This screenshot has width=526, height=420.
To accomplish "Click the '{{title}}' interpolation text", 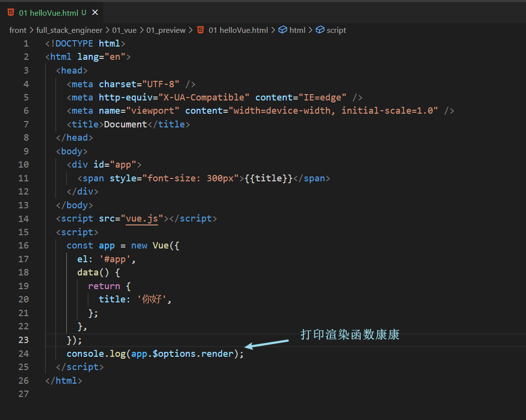I will (x=268, y=178).
